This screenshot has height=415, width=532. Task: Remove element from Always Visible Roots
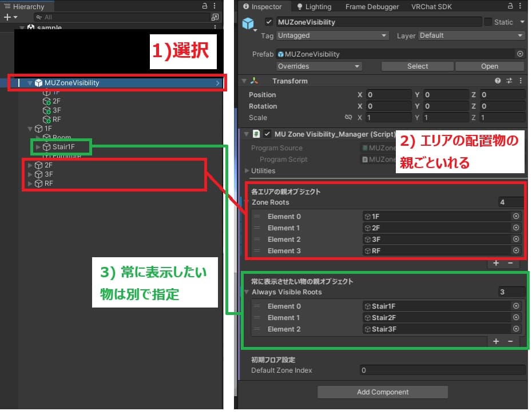pos(510,341)
